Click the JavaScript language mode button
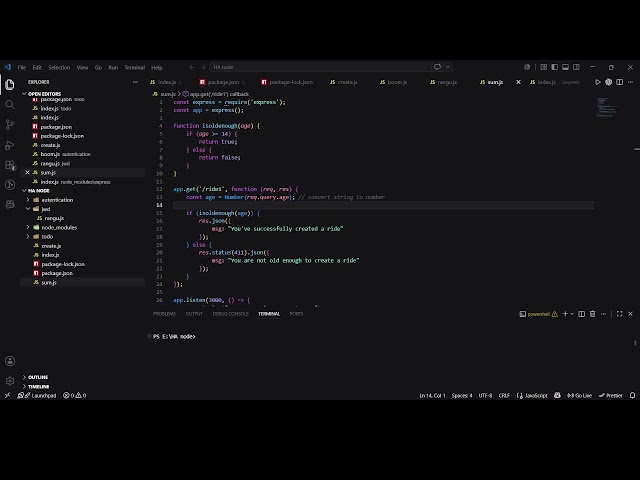Screen dimensions: 640x480 click(532, 395)
